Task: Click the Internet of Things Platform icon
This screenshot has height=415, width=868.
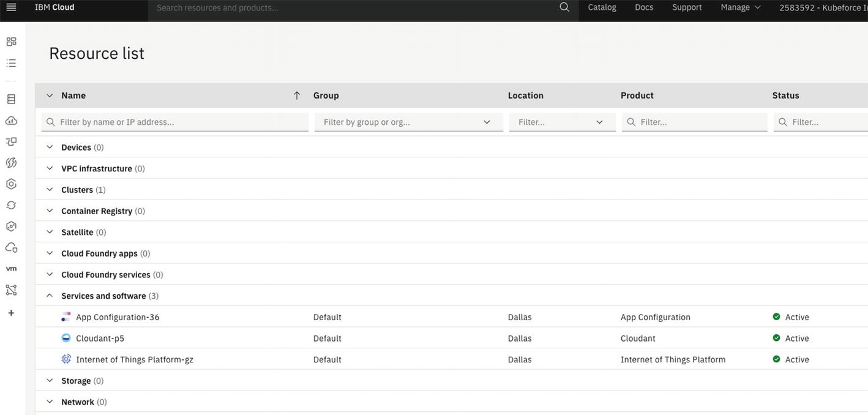Action: pyautogui.click(x=66, y=359)
